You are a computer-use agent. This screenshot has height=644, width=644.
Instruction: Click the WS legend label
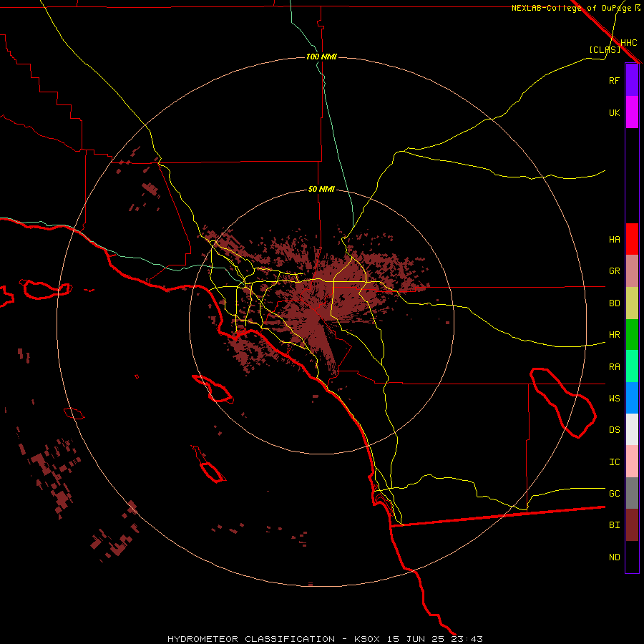615,399
